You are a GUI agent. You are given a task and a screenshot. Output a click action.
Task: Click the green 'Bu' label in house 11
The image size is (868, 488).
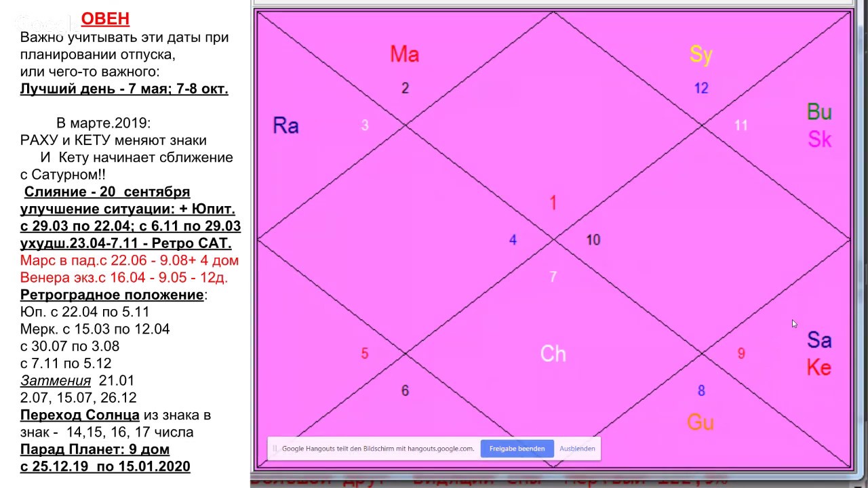tap(819, 112)
